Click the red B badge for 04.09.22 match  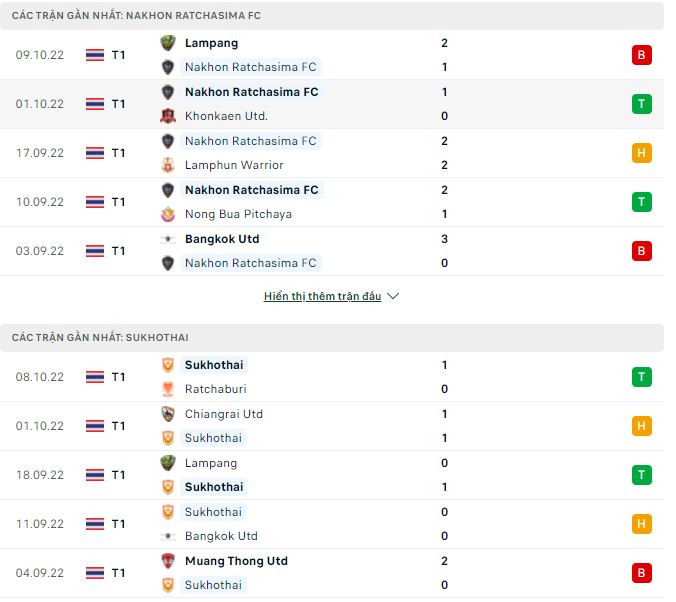pyautogui.click(x=641, y=573)
